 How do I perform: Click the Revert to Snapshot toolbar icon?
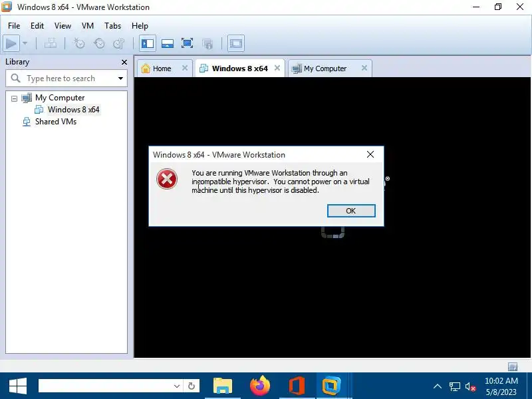point(99,43)
